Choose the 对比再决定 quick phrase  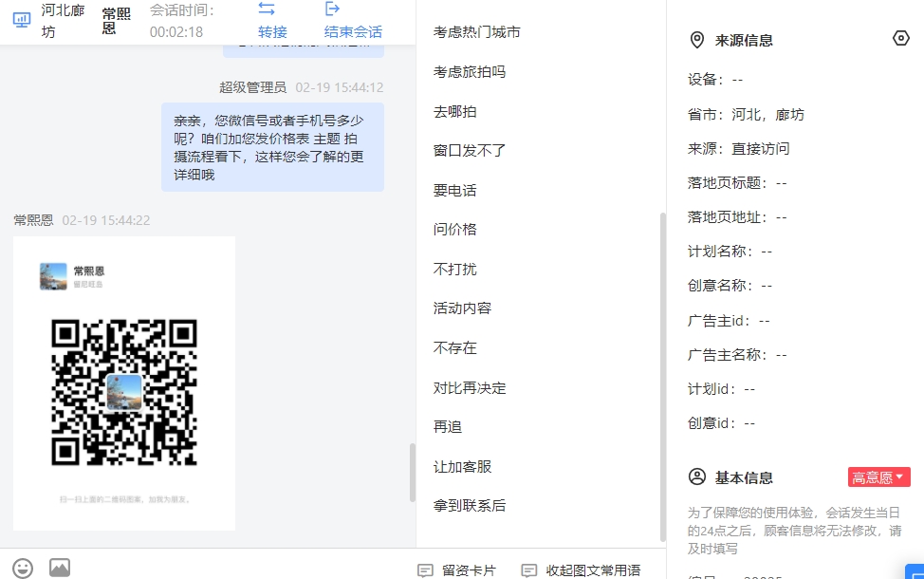pos(469,388)
